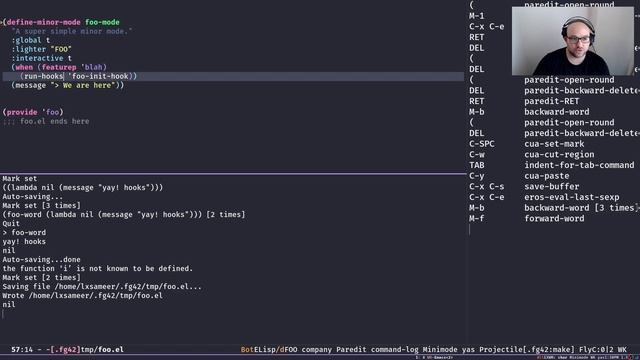Image resolution: width=640 pixels, height=360 pixels.
Task: Click run-hooks in the highlighted line
Action: [x=43, y=76]
